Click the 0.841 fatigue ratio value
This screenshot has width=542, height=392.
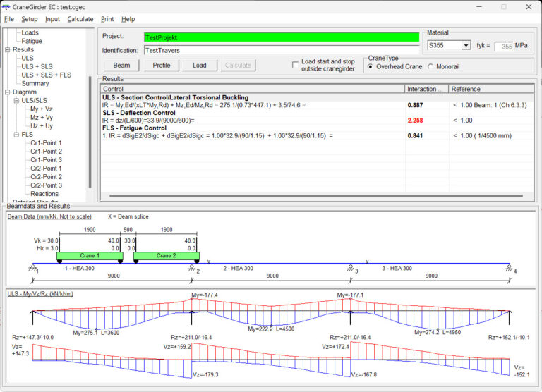coord(415,136)
